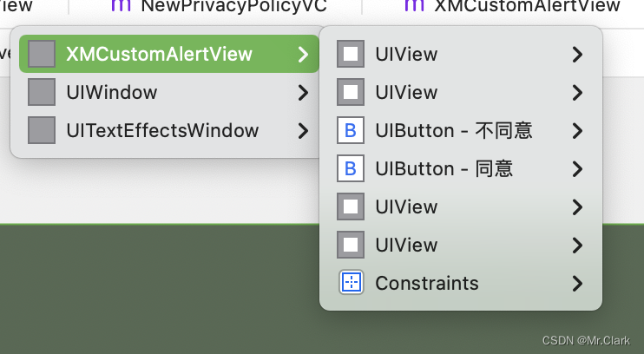The width and height of the screenshot is (644, 354).
Task: Expand the Constraints chevron
Action: point(577,283)
